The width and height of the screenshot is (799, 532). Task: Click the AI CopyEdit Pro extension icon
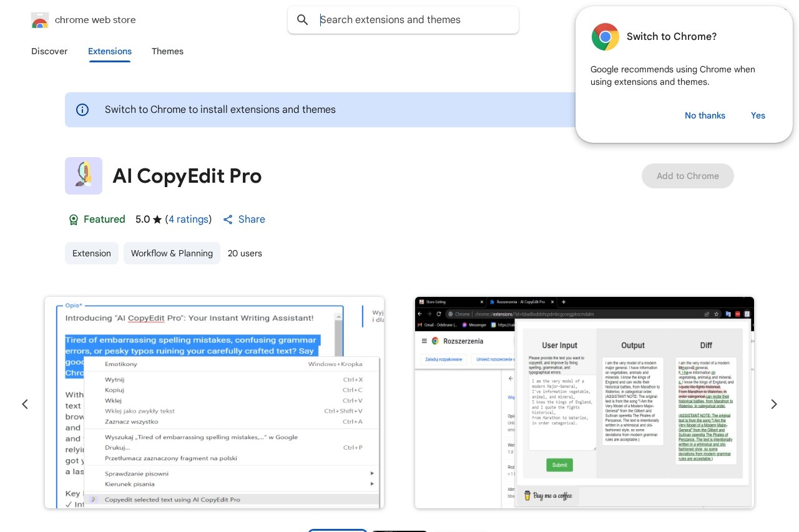coord(84,176)
